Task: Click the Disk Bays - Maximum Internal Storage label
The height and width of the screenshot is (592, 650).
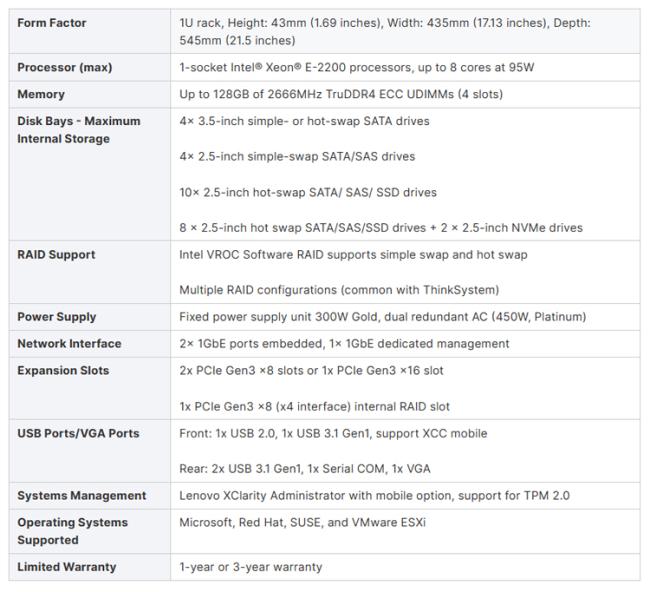Action: tap(78, 130)
